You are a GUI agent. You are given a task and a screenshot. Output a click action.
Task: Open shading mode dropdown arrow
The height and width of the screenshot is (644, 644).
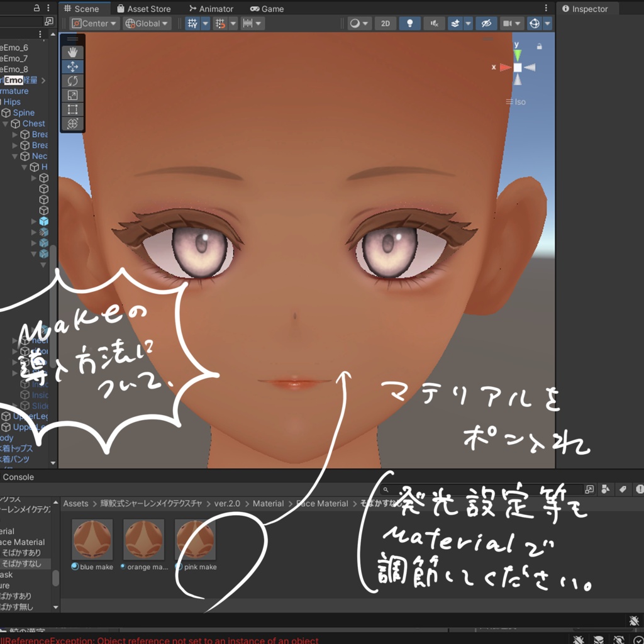(x=365, y=23)
